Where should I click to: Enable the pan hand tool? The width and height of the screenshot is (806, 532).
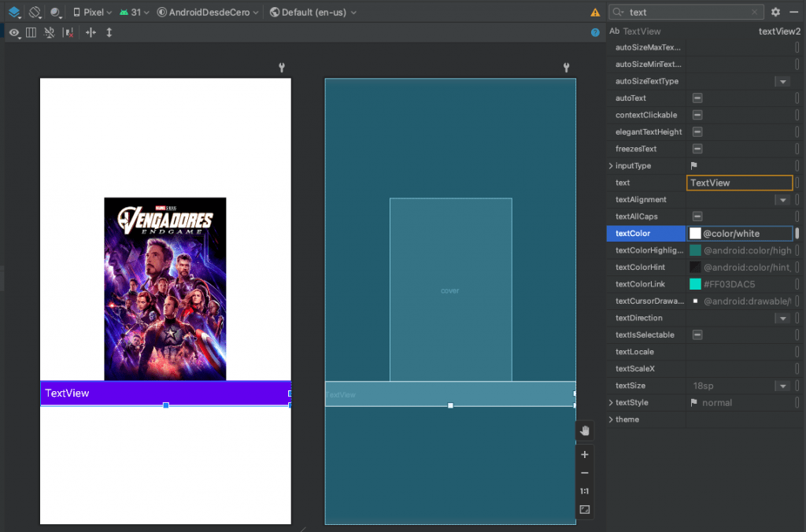(x=585, y=430)
